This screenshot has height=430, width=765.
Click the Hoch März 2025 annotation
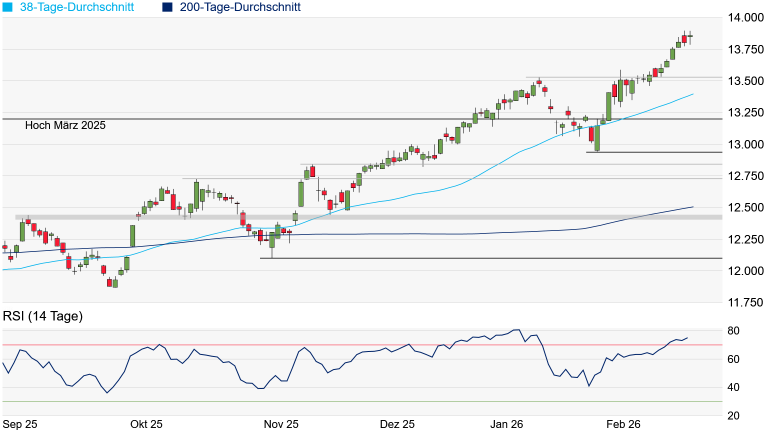65,125
